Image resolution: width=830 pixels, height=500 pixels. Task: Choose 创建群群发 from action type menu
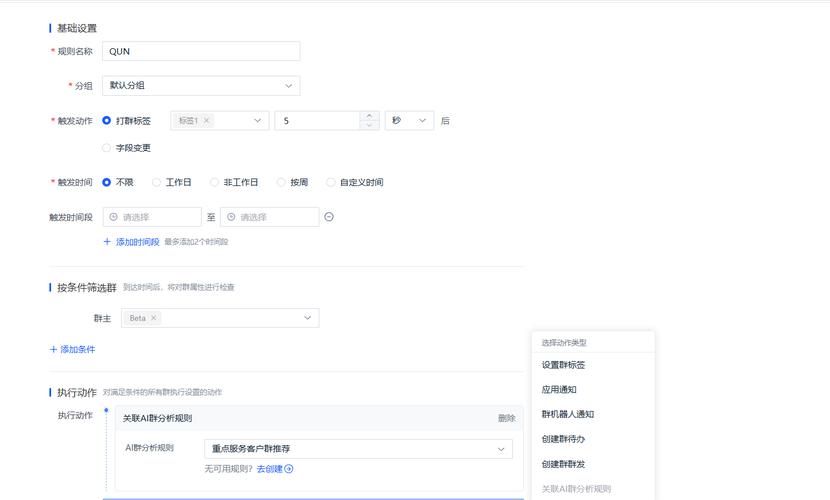point(593,464)
